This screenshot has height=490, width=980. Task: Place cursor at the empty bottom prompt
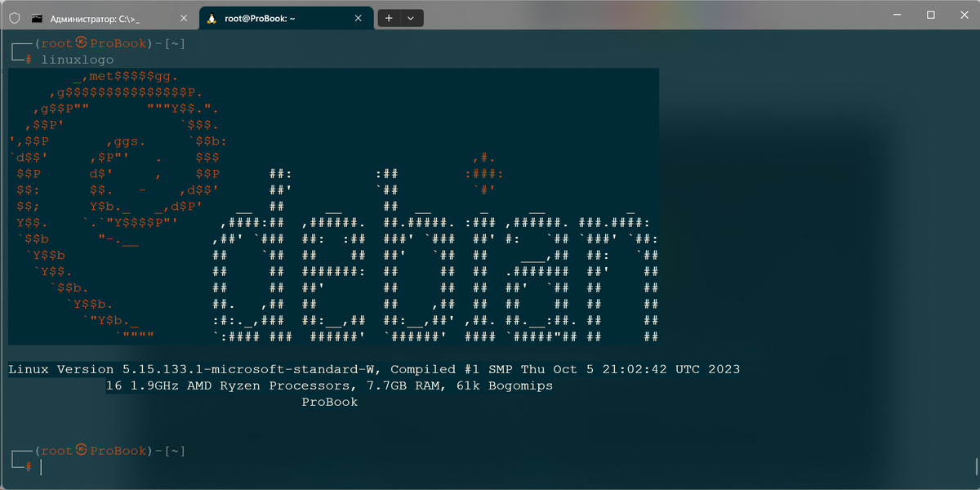pyautogui.click(x=41, y=466)
